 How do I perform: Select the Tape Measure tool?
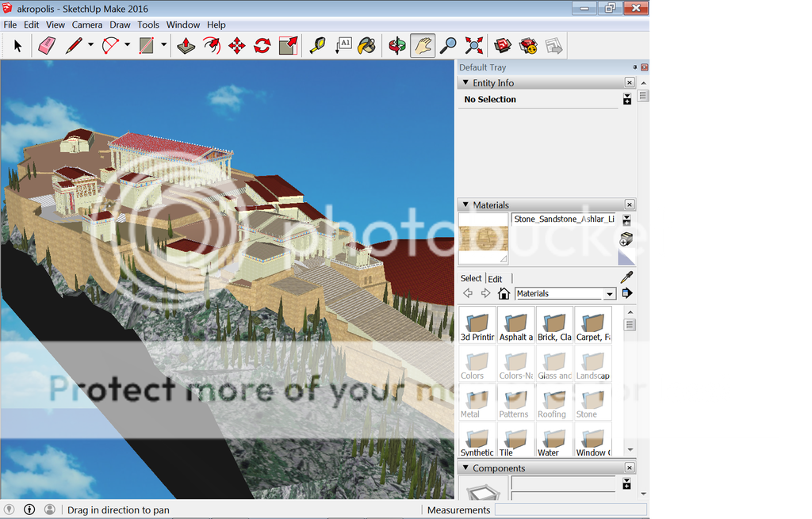coord(317,46)
